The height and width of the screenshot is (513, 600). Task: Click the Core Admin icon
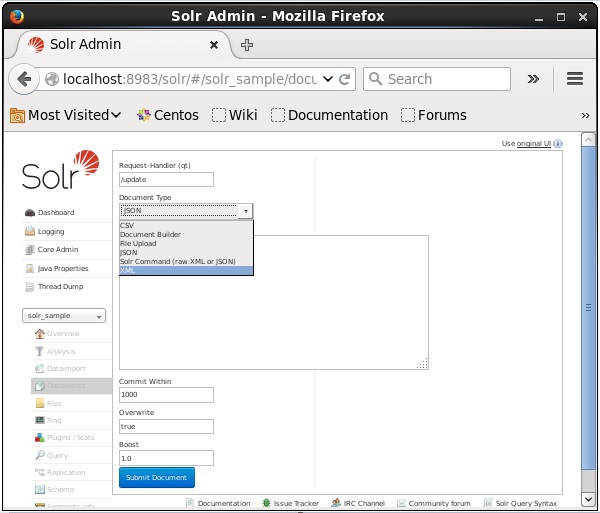30,249
